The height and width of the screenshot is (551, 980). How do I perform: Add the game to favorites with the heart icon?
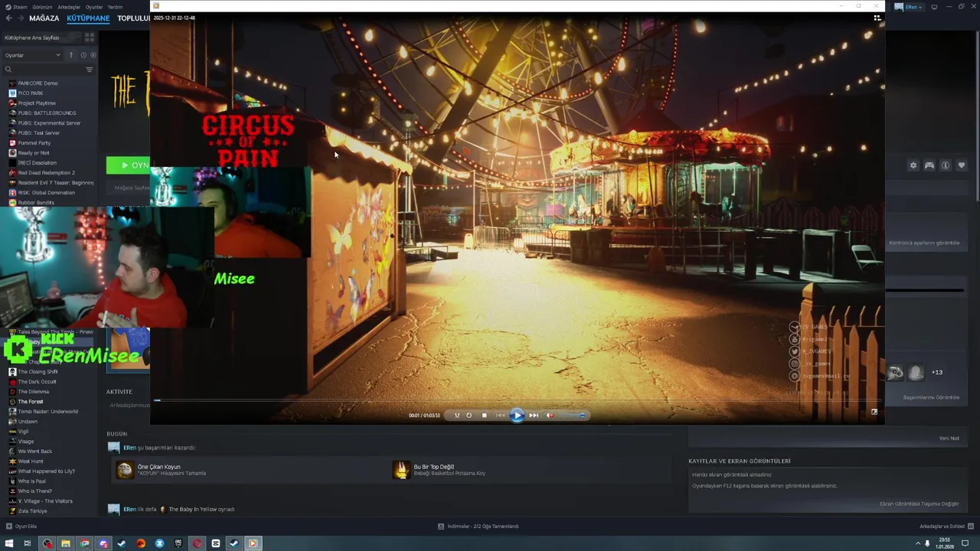(x=962, y=165)
